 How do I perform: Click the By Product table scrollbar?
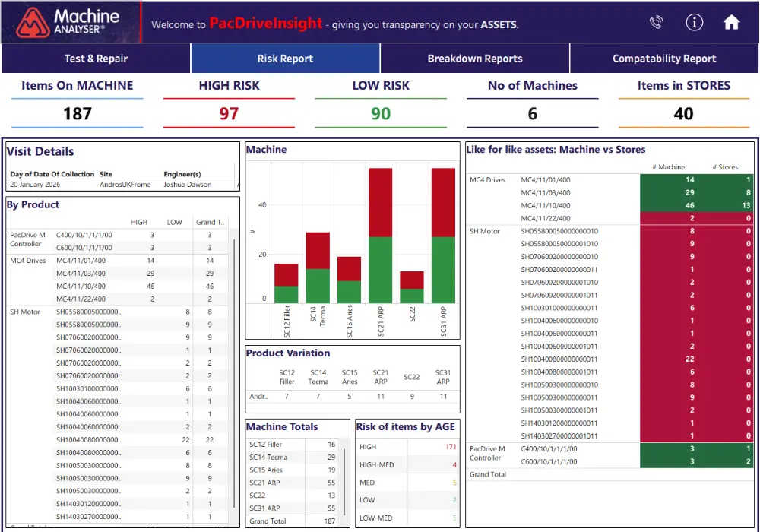pyautogui.click(x=234, y=373)
